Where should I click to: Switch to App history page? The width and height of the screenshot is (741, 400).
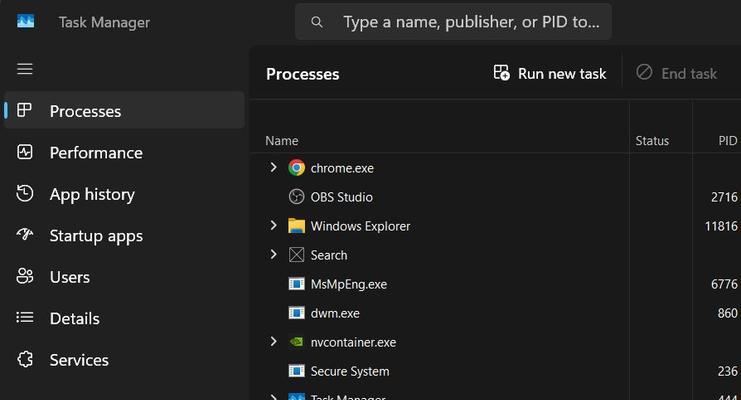[x=124, y=194]
